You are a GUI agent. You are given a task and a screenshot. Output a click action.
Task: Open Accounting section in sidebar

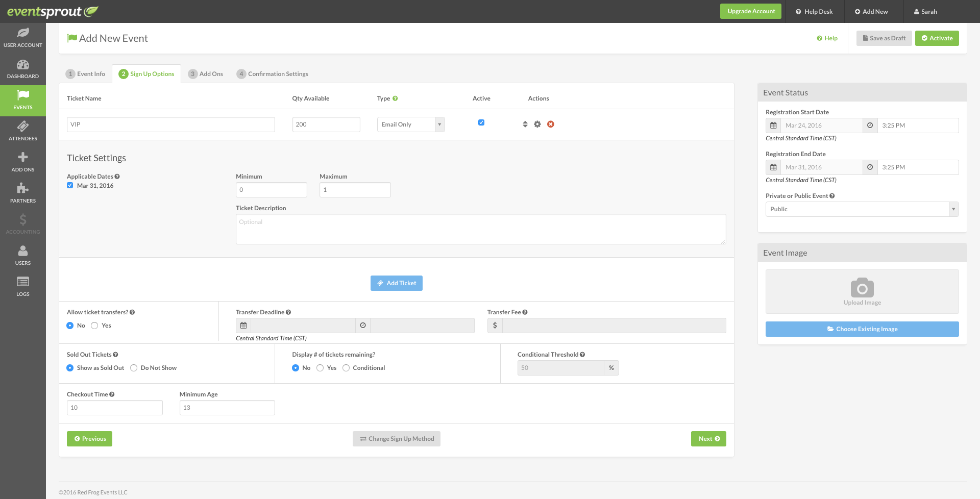point(23,225)
